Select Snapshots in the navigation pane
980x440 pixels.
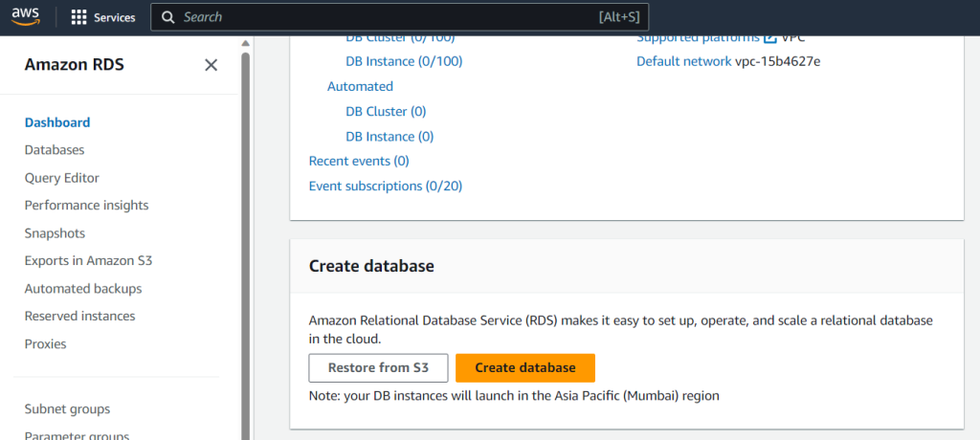pos(55,233)
